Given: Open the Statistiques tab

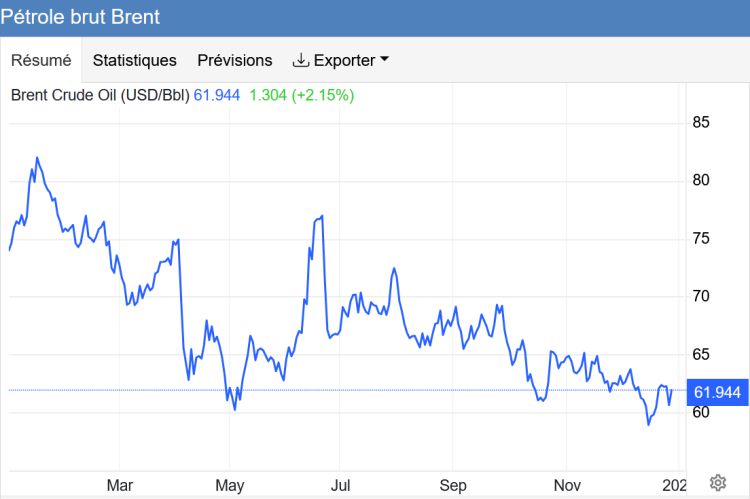Looking at the screenshot, I should tap(134, 60).
